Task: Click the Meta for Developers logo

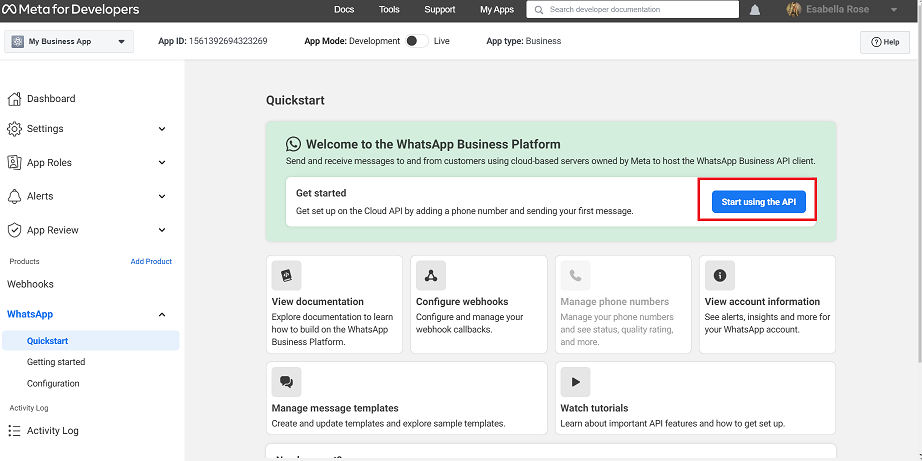Action: point(71,9)
